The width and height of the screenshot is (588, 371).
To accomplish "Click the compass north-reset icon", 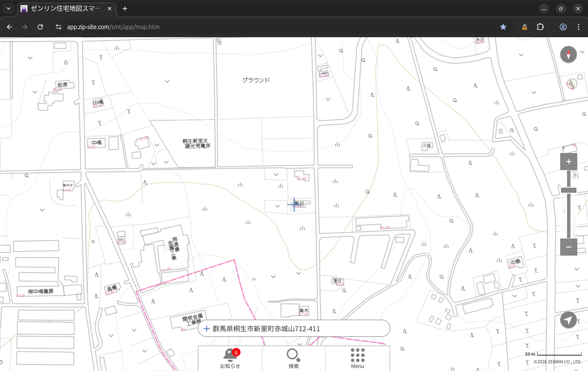I will (568, 55).
